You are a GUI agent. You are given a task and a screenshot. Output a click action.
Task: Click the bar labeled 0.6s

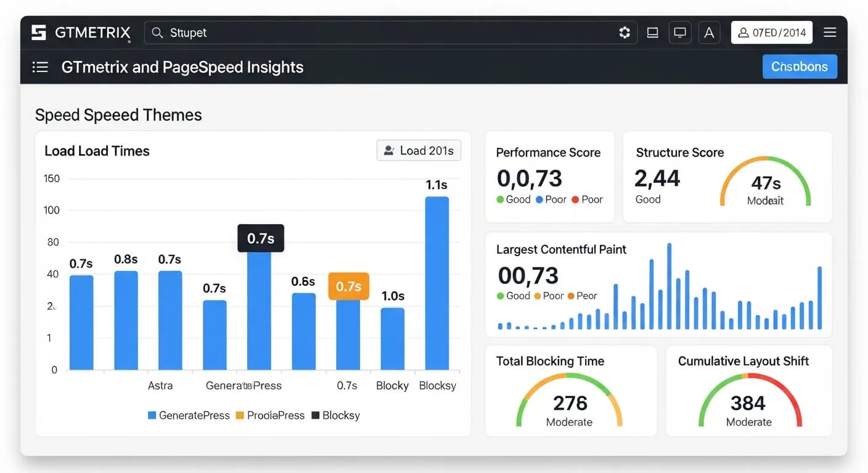click(303, 331)
